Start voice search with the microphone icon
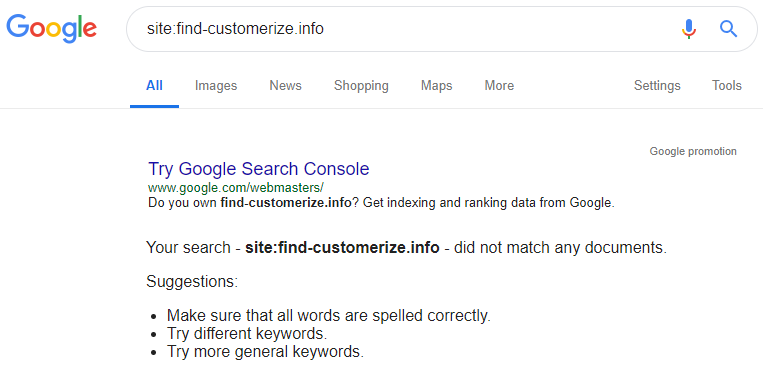The image size is (763, 369). [x=689, y=29]
